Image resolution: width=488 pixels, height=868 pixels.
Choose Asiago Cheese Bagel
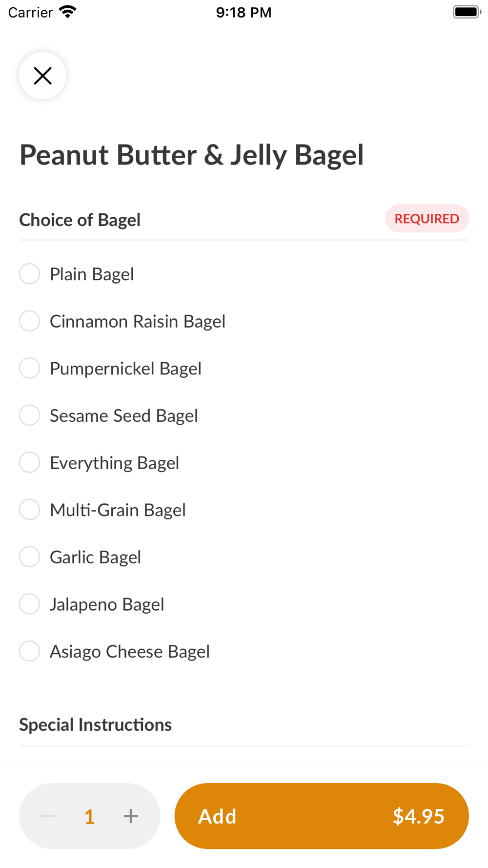click(x=30, y=651)
